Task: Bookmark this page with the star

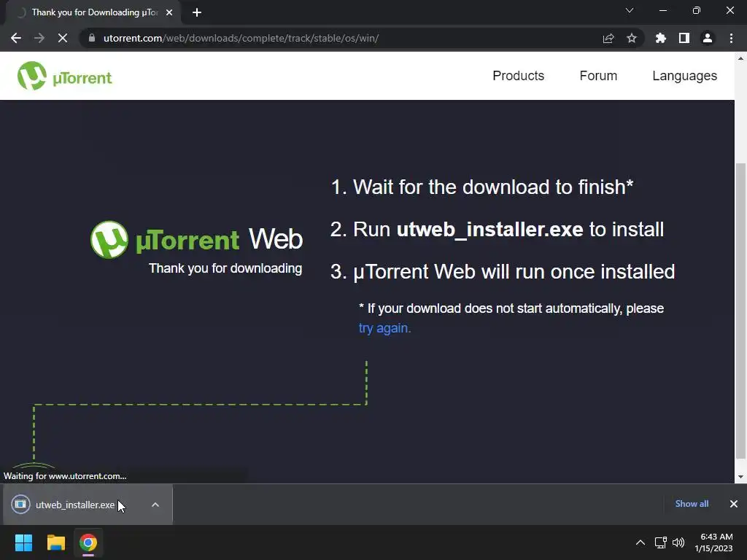Action: [x=632, y=38]
